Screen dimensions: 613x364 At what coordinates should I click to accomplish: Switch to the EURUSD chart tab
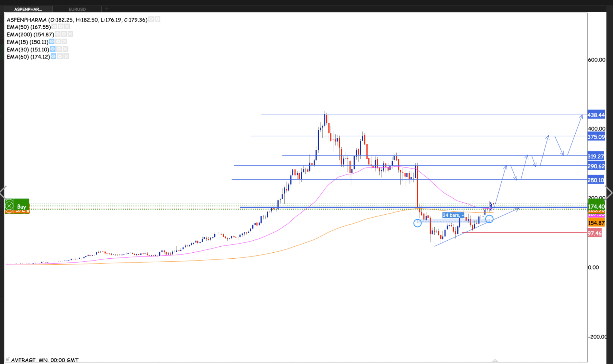tap(77, 9)
